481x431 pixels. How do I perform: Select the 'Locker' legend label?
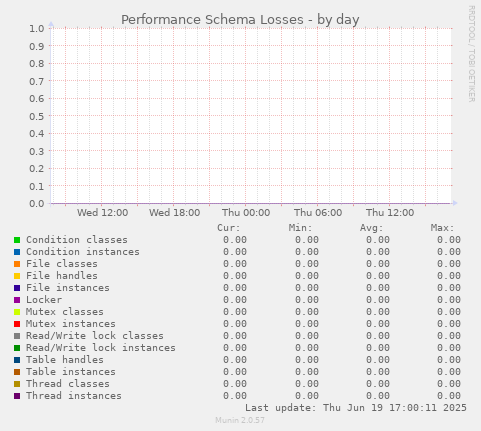[x=44, y=300]
